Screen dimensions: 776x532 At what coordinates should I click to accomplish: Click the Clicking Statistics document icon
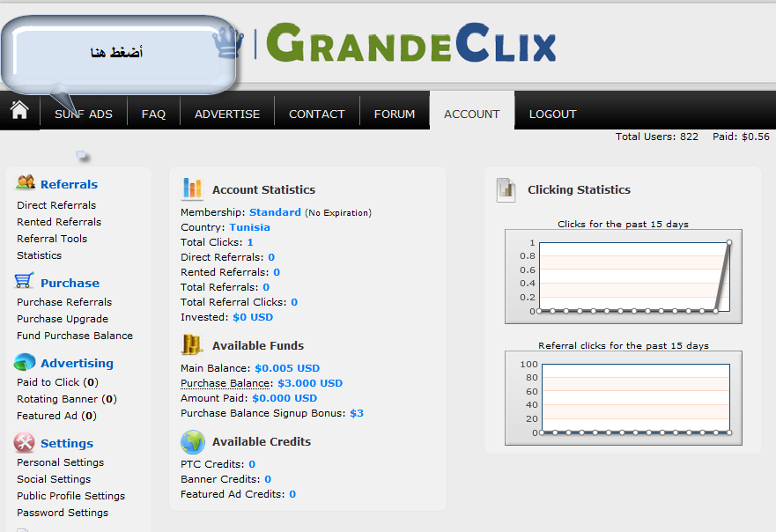pyautogui.click(x=506, y=190)
